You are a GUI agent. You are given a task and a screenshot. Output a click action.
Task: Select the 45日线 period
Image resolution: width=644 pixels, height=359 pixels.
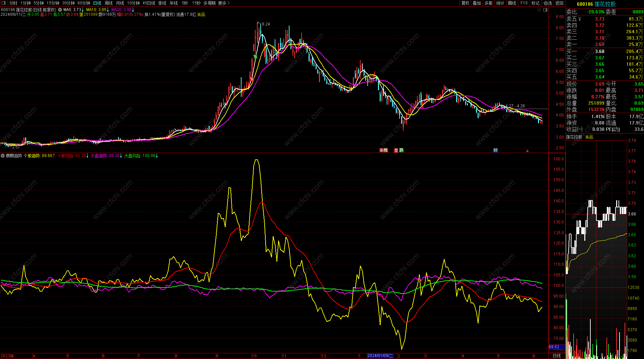click(x=149, y=3)
